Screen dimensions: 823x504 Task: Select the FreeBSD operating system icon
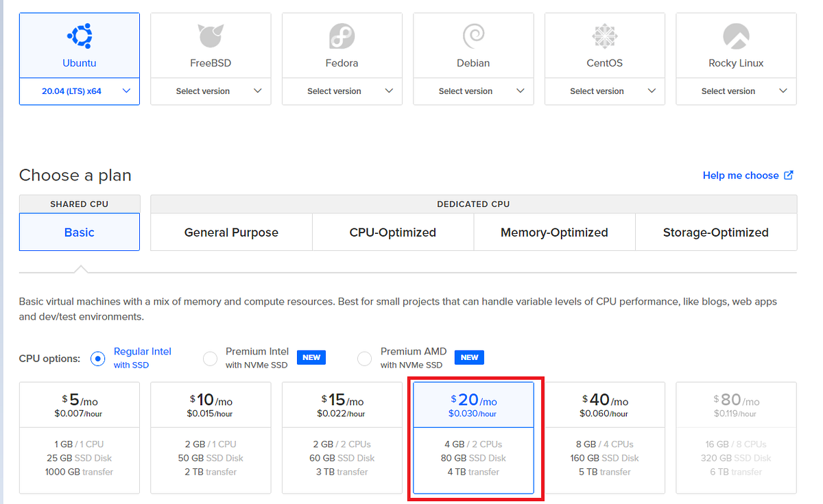point(211,36)
